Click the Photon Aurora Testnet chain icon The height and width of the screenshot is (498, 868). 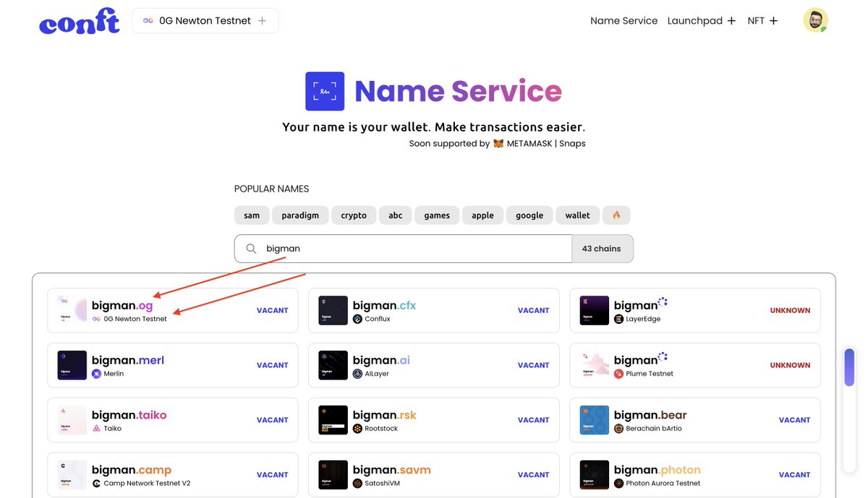coord(618,484)
